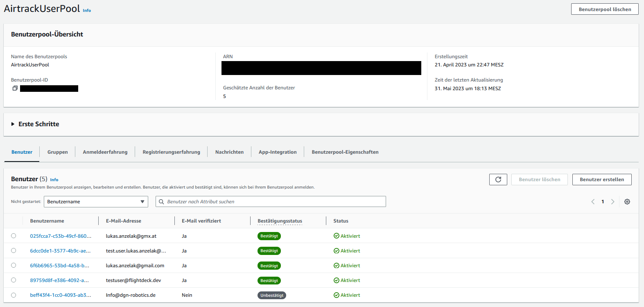This screenshot has height=307, width=644.
Task: Click the Bestätigungsstatus column header
Action: pyautogui.click(x=280, y=221)
